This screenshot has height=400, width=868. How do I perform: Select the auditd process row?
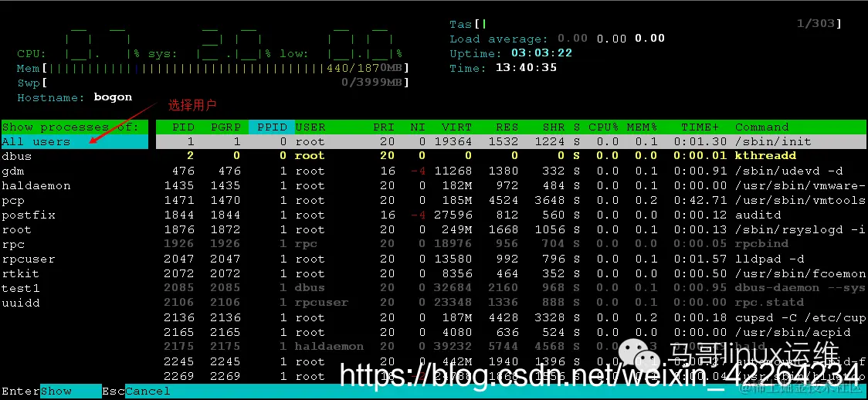coord(512,215)
